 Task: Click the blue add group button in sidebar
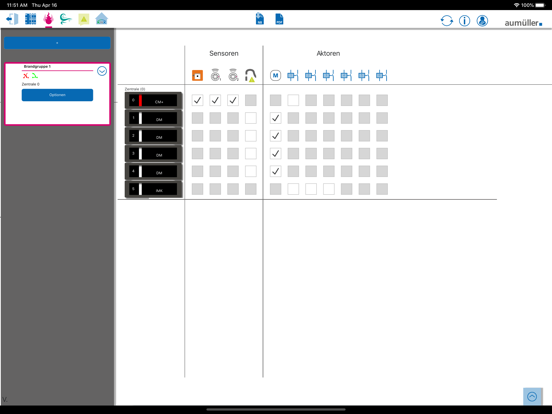(57, 43)
